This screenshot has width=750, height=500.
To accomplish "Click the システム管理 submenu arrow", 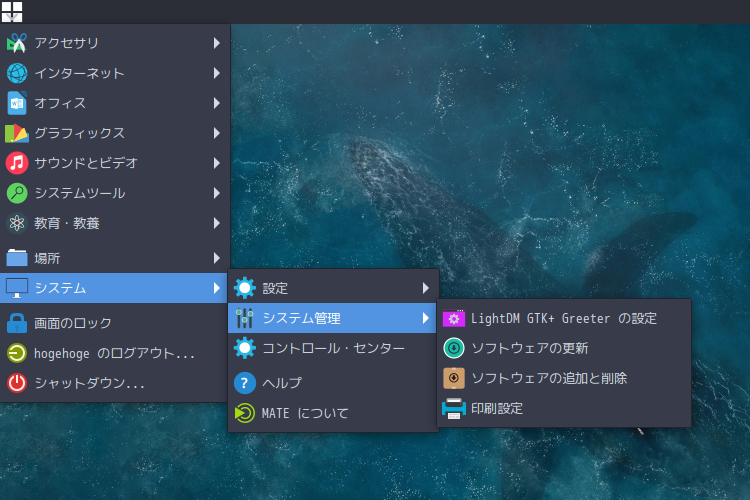I will click(426, 318).
